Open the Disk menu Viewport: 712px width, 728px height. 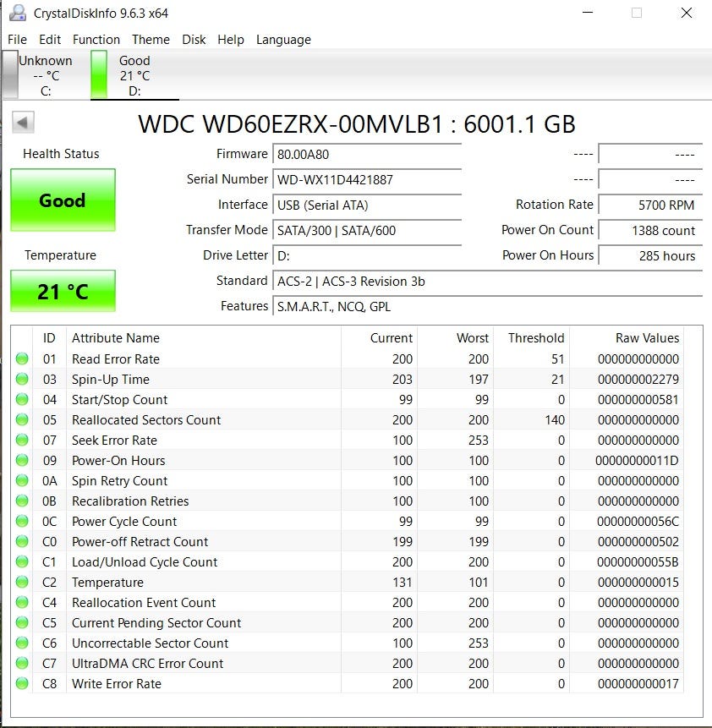[194, 40]
